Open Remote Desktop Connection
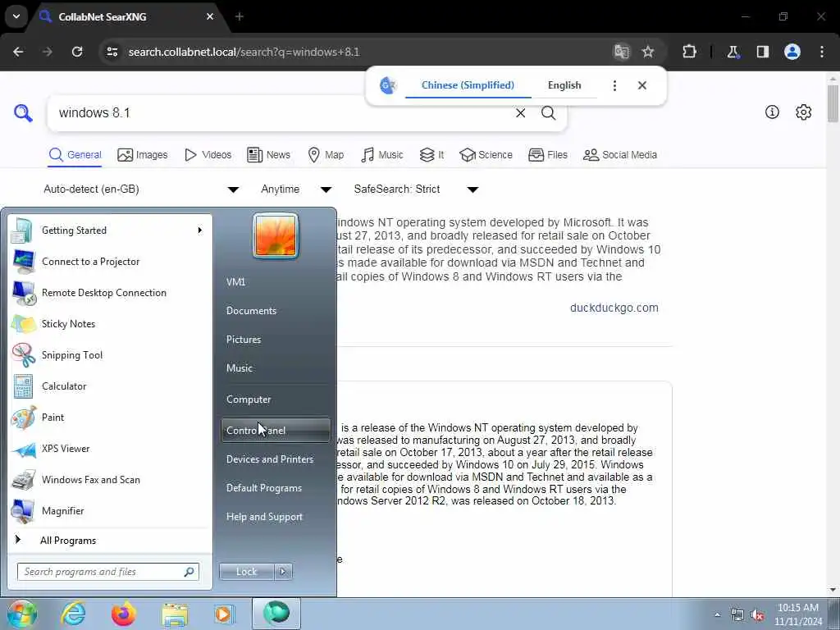Image resolution: width=840 pixels, height=630 pixels. 109,293
